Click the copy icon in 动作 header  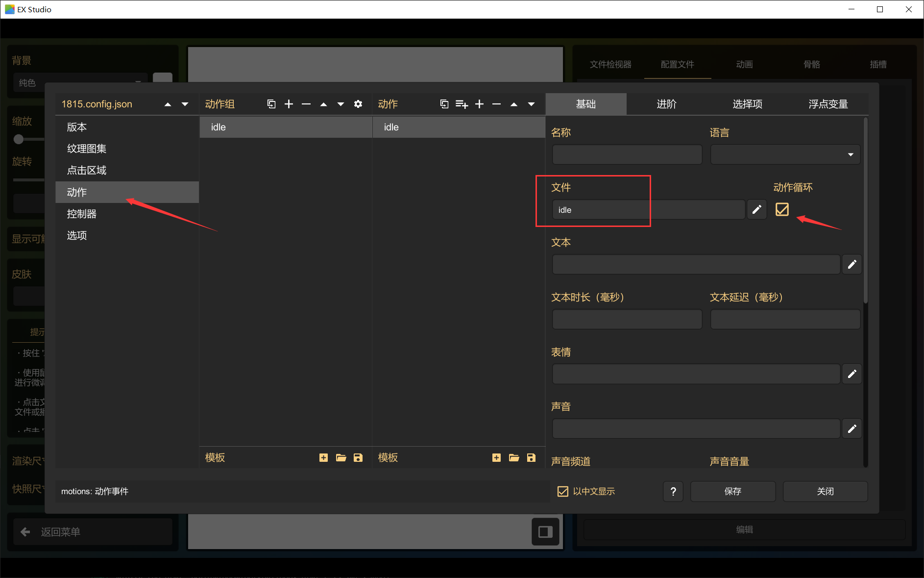point(444,104)
